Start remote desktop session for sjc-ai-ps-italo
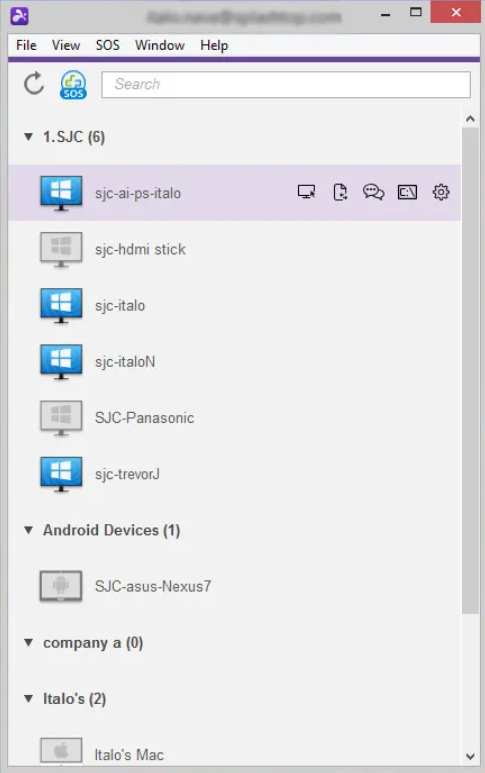The height and width of the screenshot is (773, 485). 306,192
